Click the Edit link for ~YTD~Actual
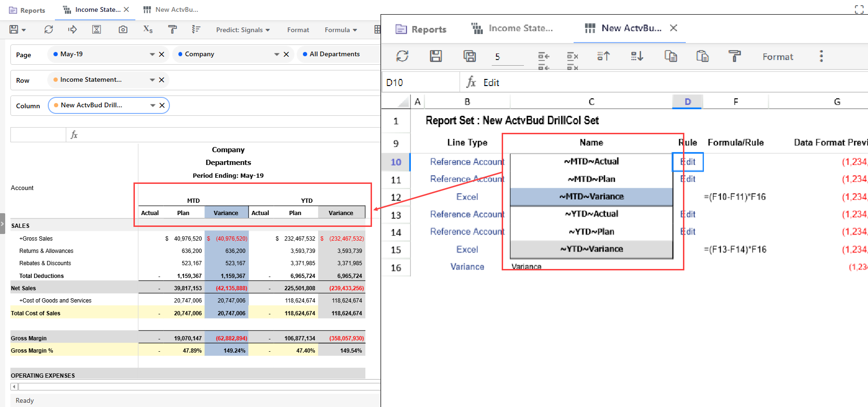The height and width of the screenshot is (407, 868). pos(688,214)
